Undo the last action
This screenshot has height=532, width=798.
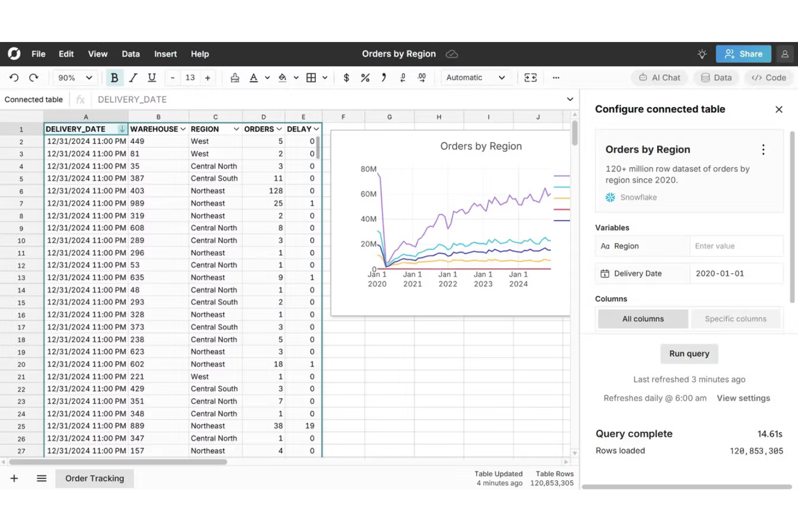pyautogui.click(x=14, y=78)
